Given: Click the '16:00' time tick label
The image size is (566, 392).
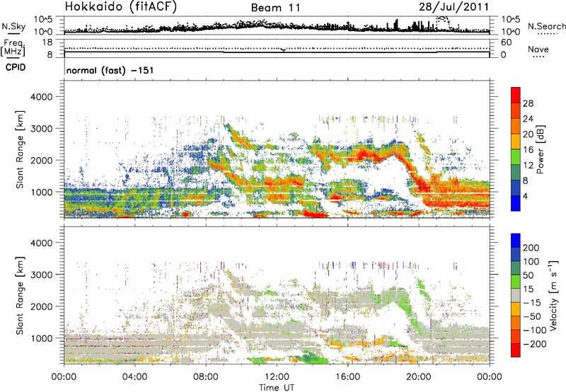Looking at the screenshot, I should tap(347, 377).
